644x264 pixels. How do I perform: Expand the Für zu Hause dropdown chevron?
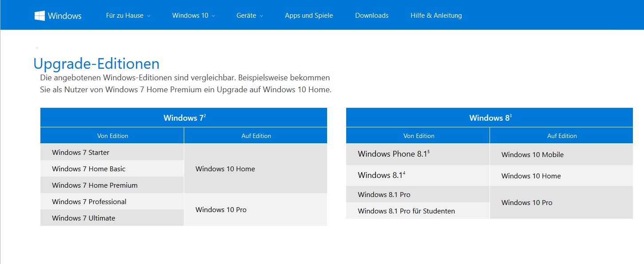pyautogui.click(x=149, y=16)
